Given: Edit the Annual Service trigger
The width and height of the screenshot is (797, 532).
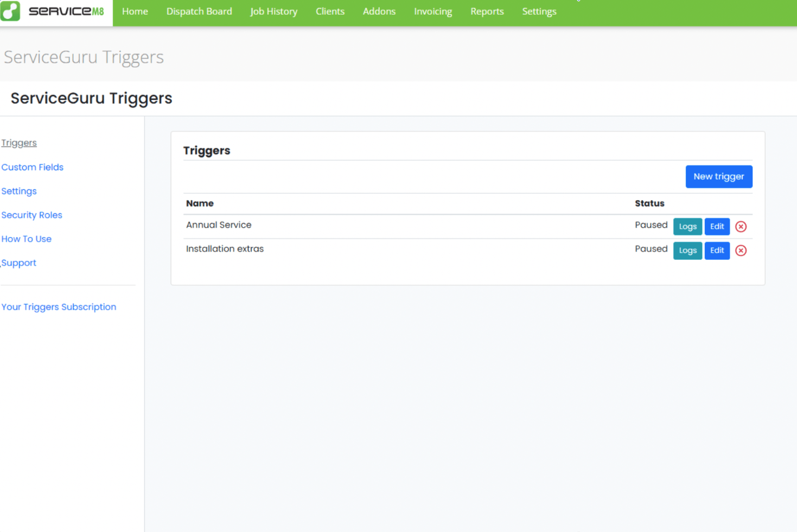Looking at the screenshot, I should [717, 227].
